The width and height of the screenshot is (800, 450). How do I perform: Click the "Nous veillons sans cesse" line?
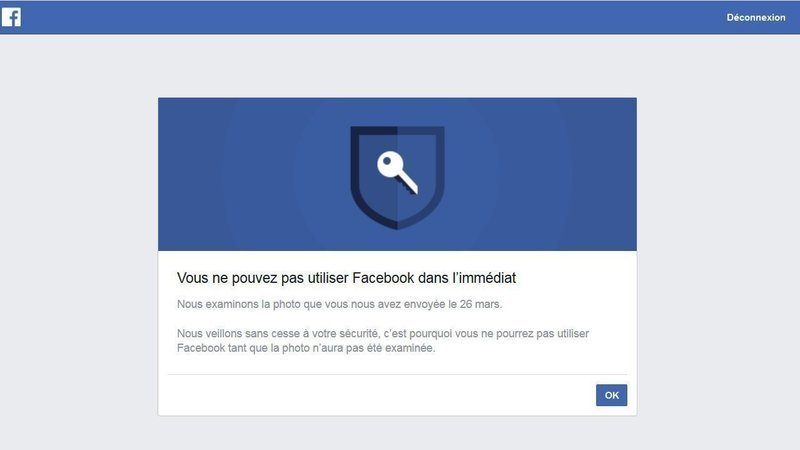[395, 332]
